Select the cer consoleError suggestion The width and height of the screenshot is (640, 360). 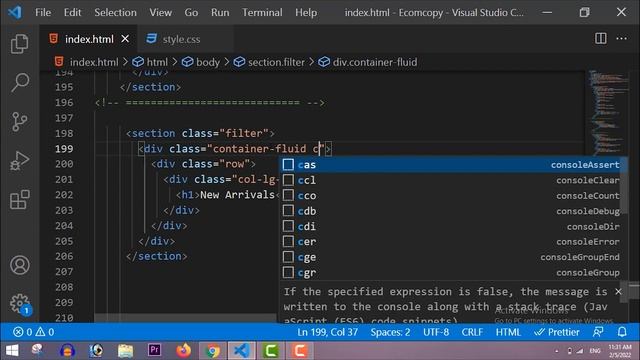click(451, 242)
